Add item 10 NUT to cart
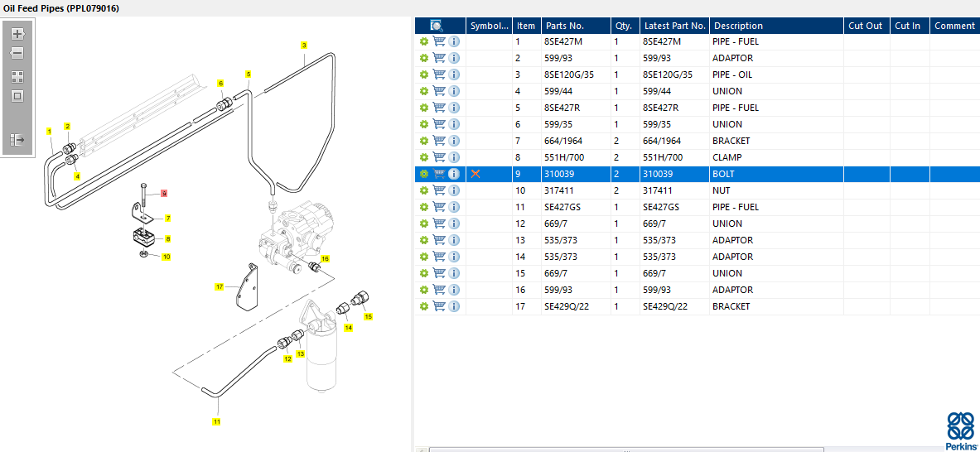The width and height of the screenshot is (980, 452). point(439,190)
